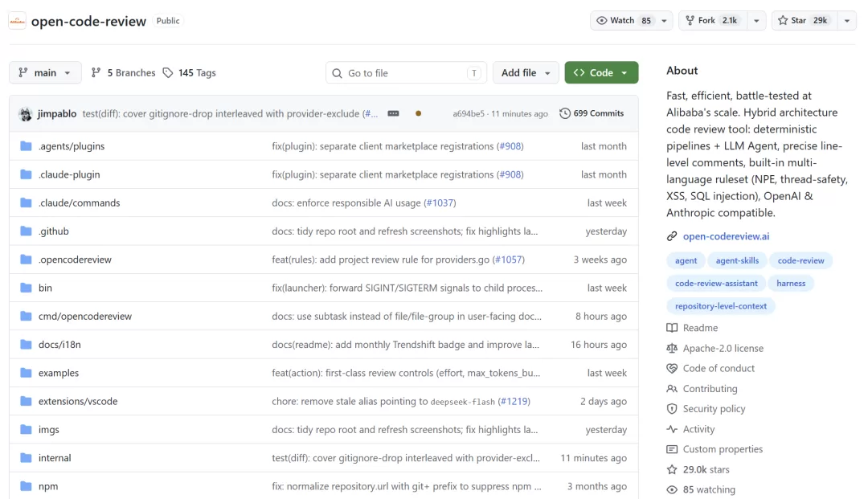
Task: Click the Security policy shield icon
Action: click(x=671, y=409)
